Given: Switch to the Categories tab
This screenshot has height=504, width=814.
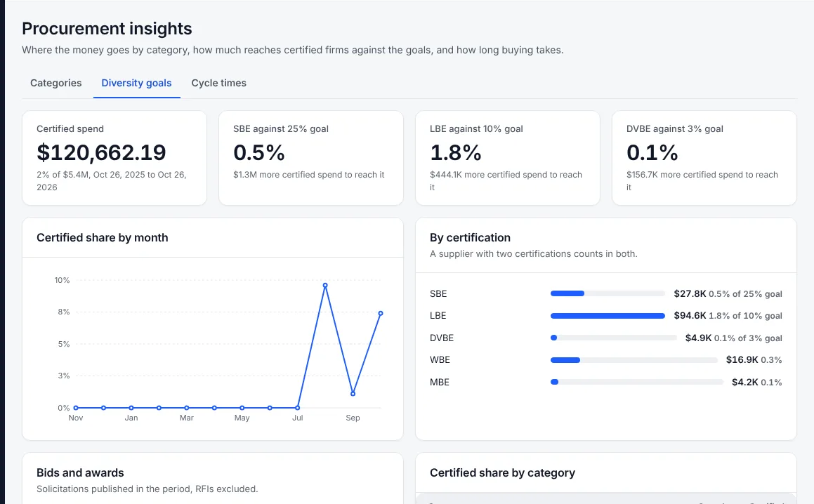Looking at the screenshot, I should [55, 83].
